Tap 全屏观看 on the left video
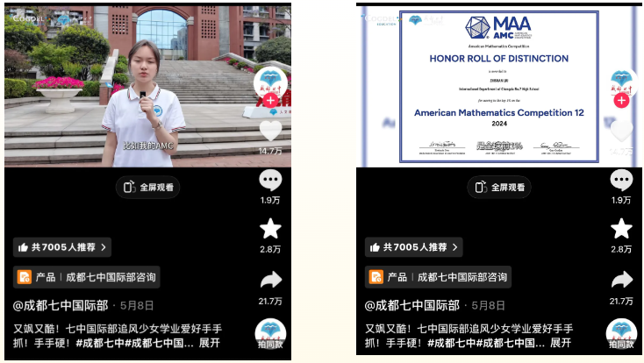This screenshot has height=363, width=644. (148, 188)
